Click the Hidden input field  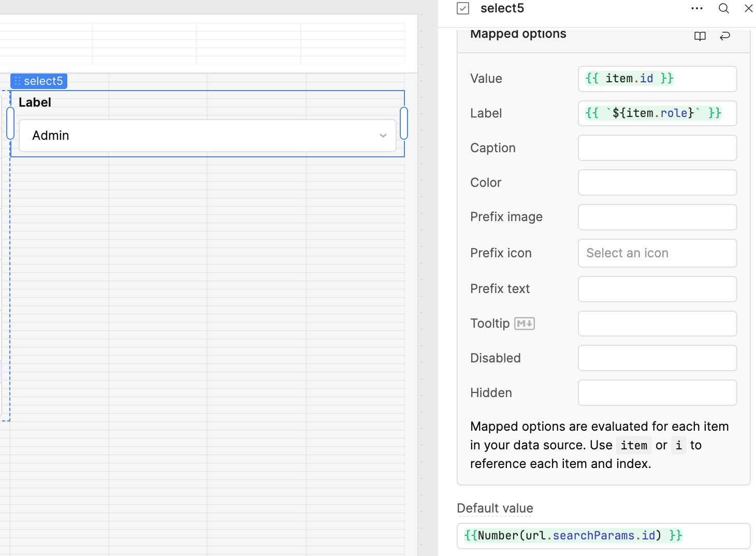click(x=657, y=393)
